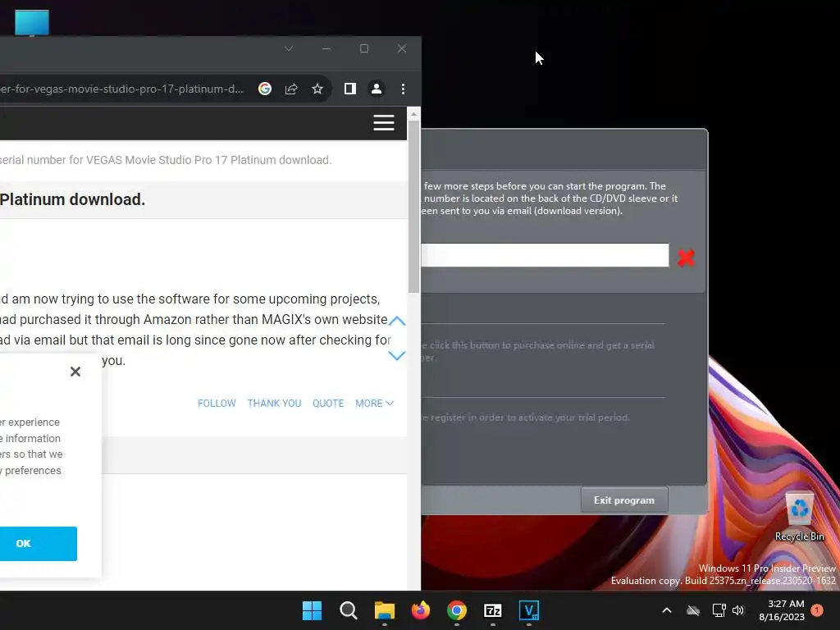Click the QUOTE link
The width and height of the screenshot is (840, 630).
coord(328,404)
